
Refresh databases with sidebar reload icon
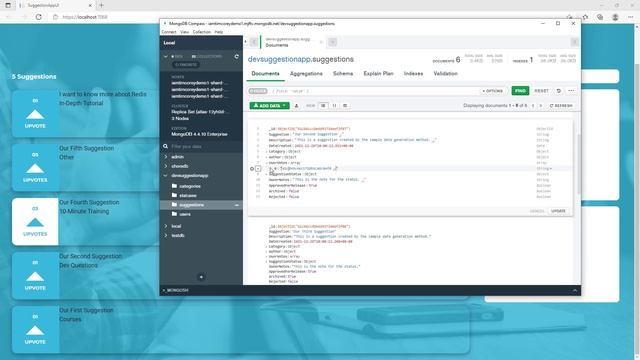point(236,56)
